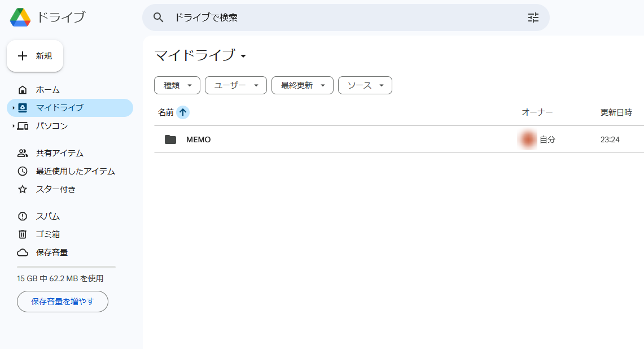The width and height of the screenshot is (644, 349).
Task: Open the 種類 filter dropdown
Action: tap(177, 85)
